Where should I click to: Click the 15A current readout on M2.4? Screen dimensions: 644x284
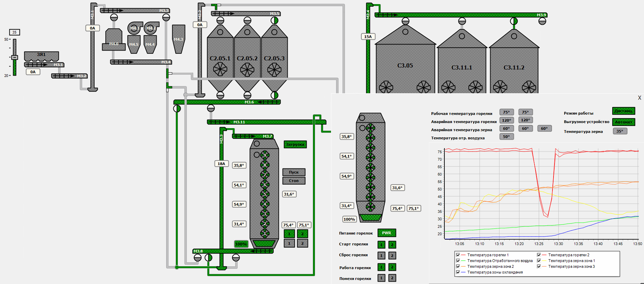[x=368, y=37]
